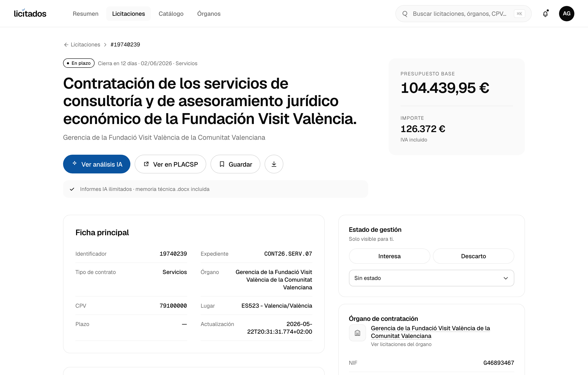Click the IVA incluido note
This screenshot has width=588, height=375.
coord(414,140)
